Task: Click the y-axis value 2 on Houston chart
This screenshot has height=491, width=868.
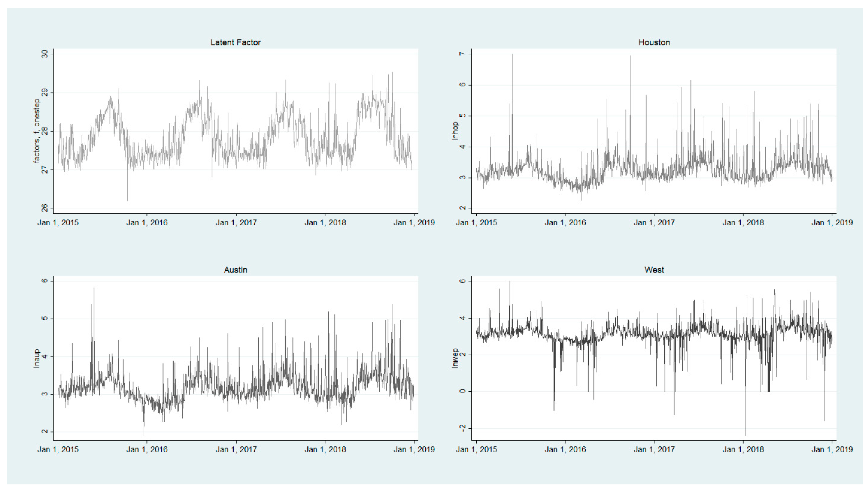Action: click(x=463, y=208)
